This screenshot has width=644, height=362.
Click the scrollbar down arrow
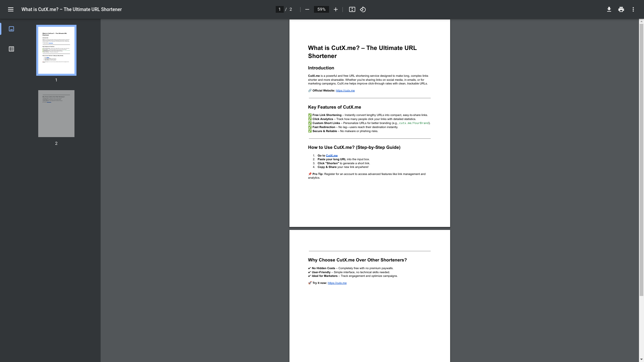pyautogui.click(x=641, y=360)
